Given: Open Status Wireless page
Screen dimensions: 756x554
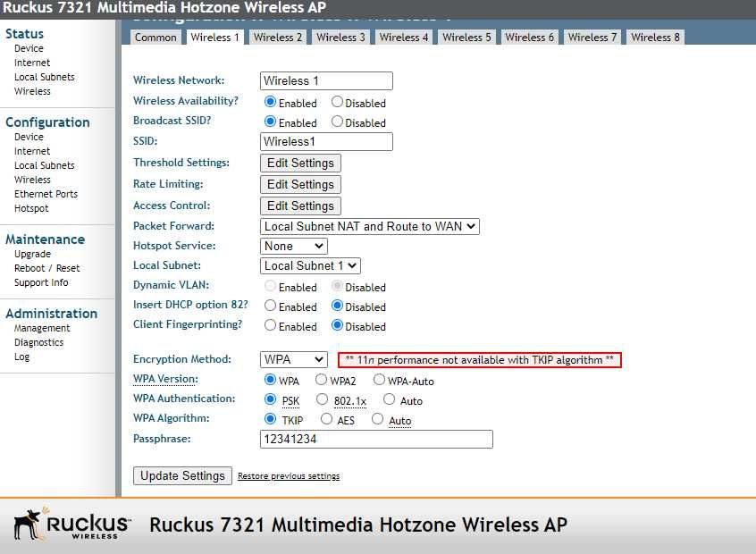Looking at the screenshot, I should pyautogui.click(x=32, y=91).
